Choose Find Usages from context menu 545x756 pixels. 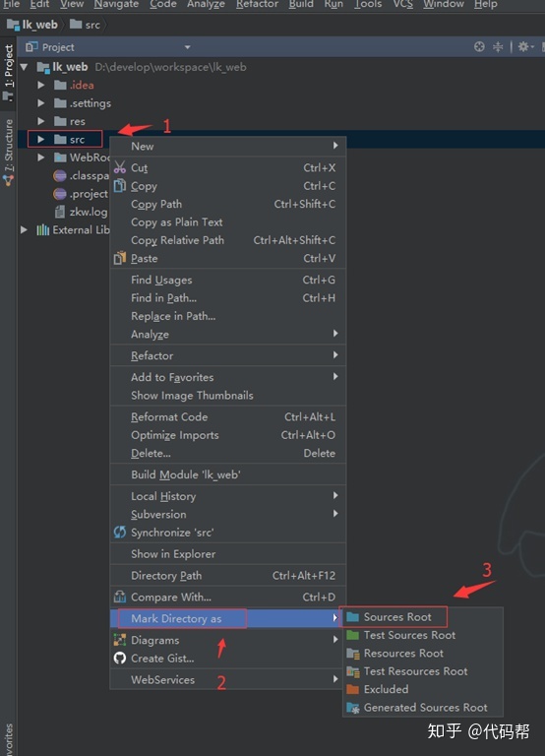point(228,280)
